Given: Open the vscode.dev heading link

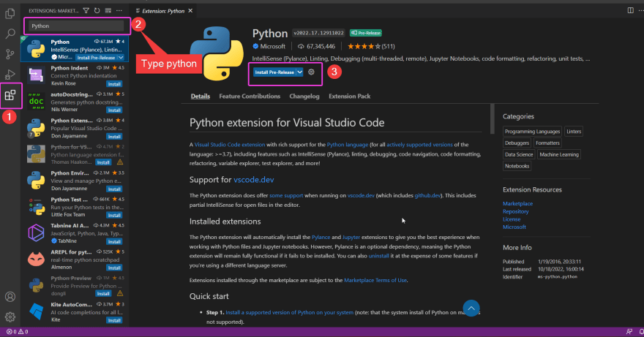Looking at the screenshot, I should [253, 180].
